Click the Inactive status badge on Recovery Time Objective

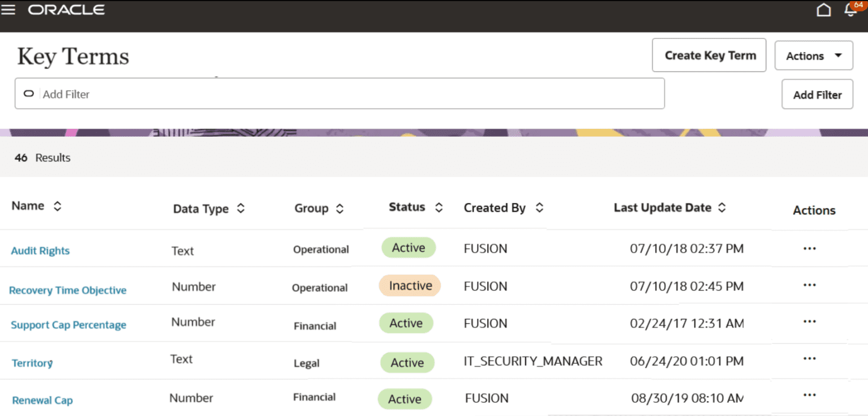click(410, 285)
